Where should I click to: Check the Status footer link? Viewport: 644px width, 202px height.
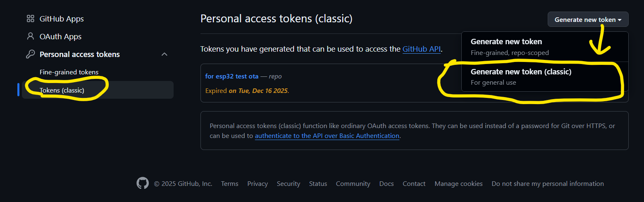point(318,183)
